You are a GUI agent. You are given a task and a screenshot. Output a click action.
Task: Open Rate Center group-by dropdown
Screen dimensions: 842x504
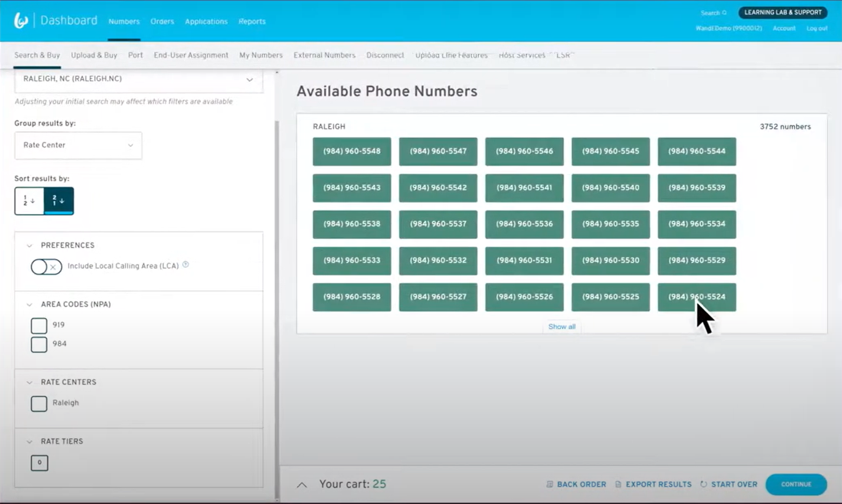(78, 145)
